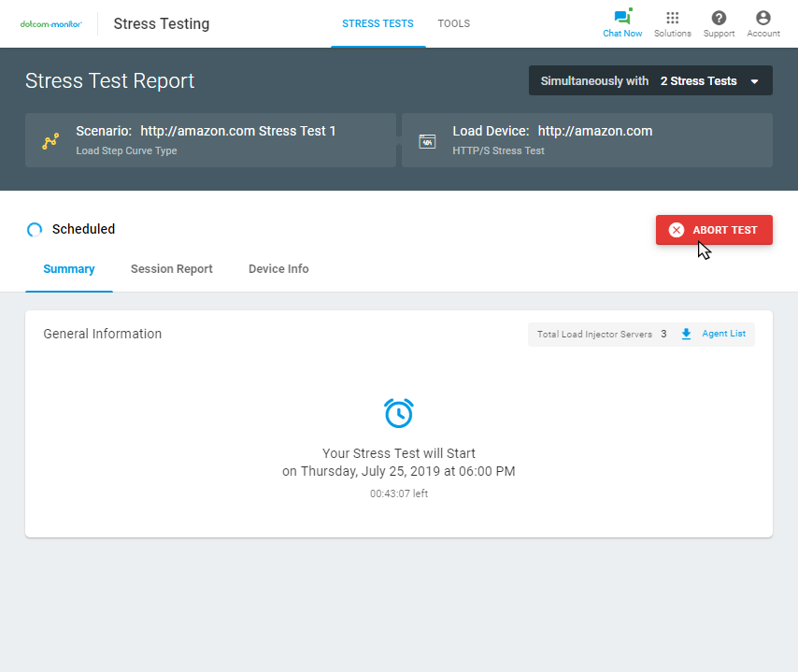The image size is (798, 672).
Task: Click the Load Device http://amazon.com card
Action: coord(588,140)
